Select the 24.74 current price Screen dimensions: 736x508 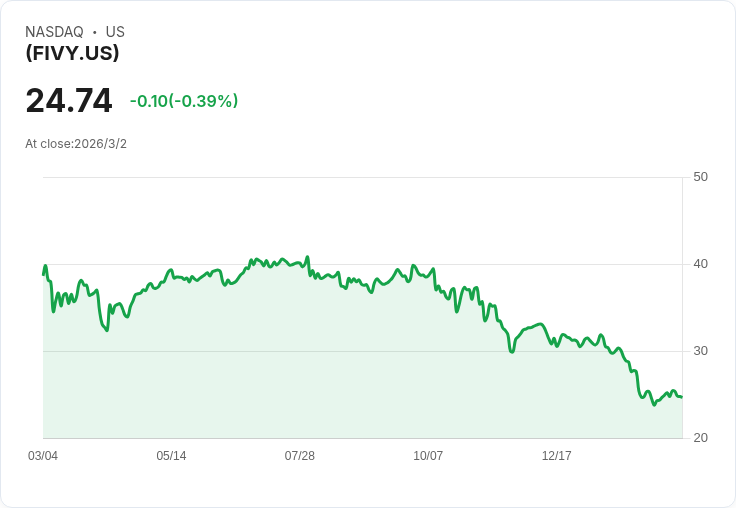(69, 101)
